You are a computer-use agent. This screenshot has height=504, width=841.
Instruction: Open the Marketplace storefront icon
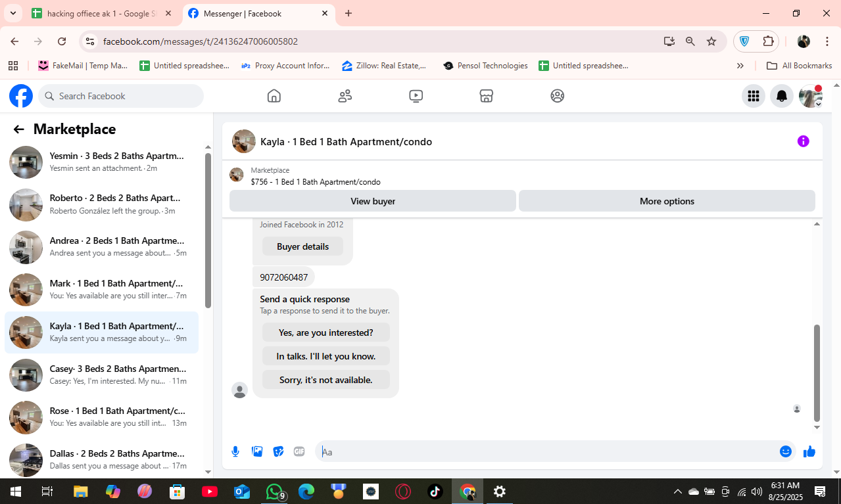tap(486, 96)
